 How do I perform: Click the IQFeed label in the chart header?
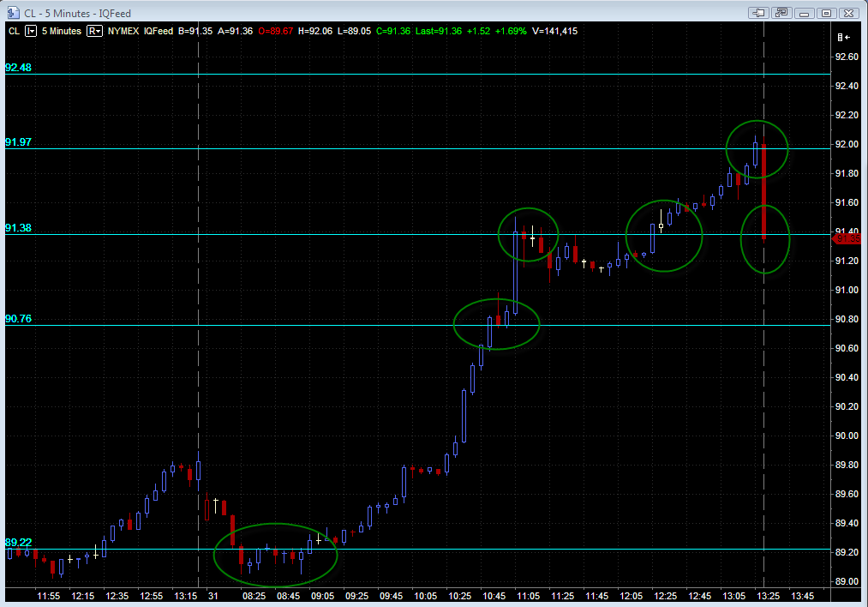point(159,31)
